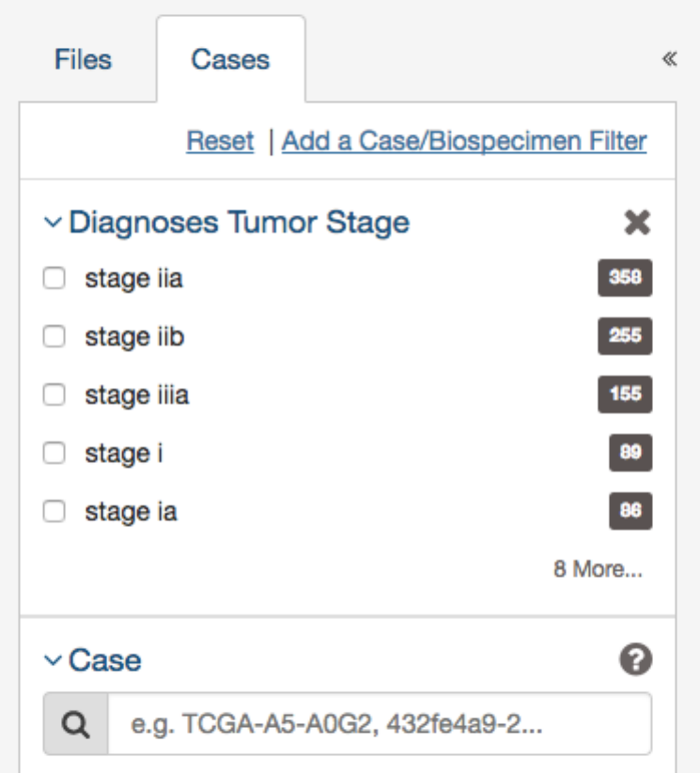
Task: Remove the Diagnoses Tumor Stage facet (X)
Action: 638,223
